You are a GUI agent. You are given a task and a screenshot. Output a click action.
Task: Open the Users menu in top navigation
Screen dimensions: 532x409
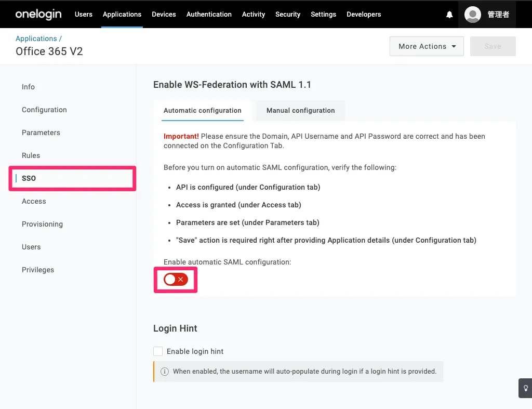[83, 14]
